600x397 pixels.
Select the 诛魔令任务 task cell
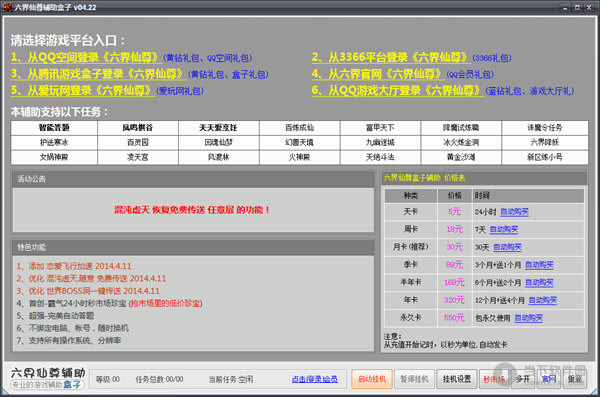[x=545, y=127]
